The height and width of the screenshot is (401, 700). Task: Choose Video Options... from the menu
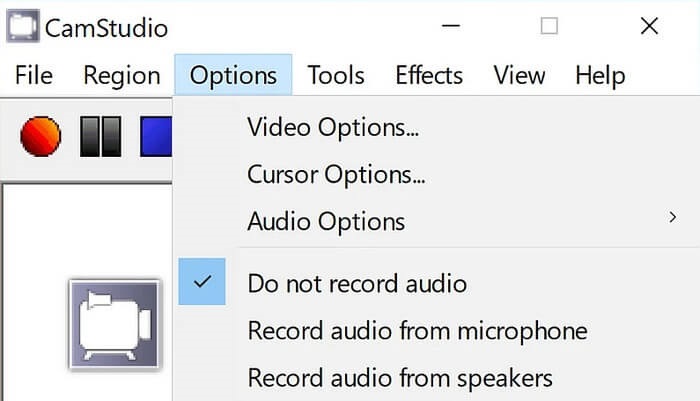437,128
